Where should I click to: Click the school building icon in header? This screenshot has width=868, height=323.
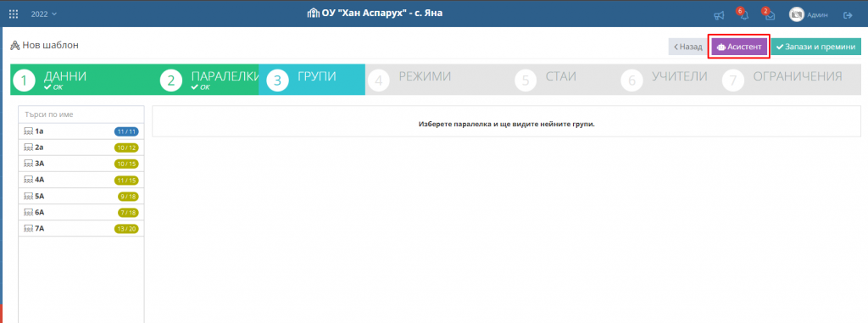tap(314, 14)
